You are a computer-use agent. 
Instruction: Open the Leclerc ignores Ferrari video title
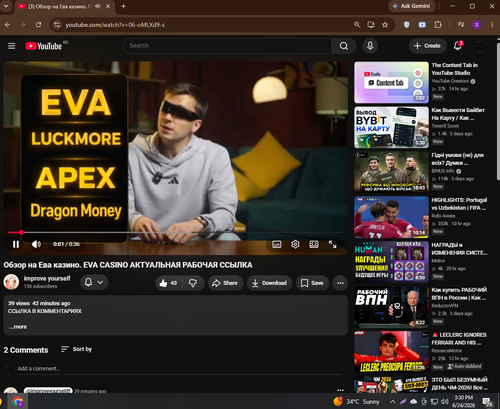click(x=459, y=339)
